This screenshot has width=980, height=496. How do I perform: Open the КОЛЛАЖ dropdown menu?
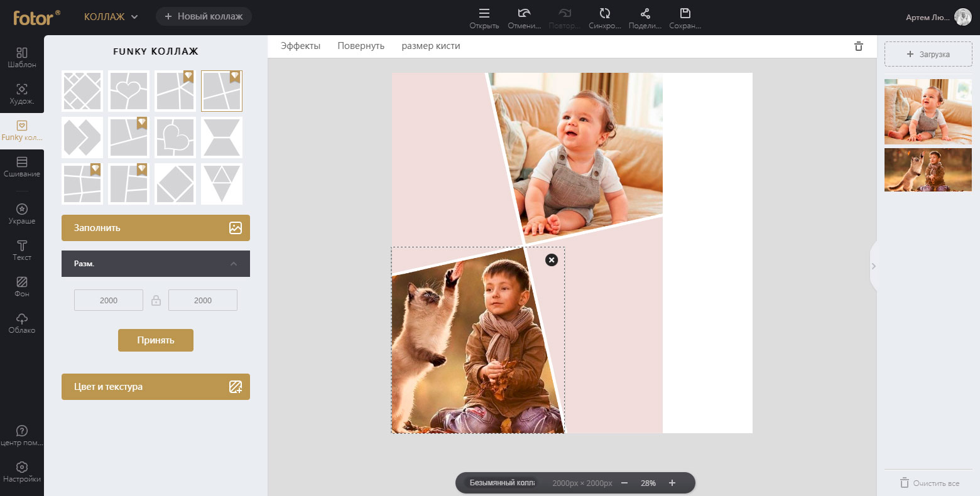111,17
